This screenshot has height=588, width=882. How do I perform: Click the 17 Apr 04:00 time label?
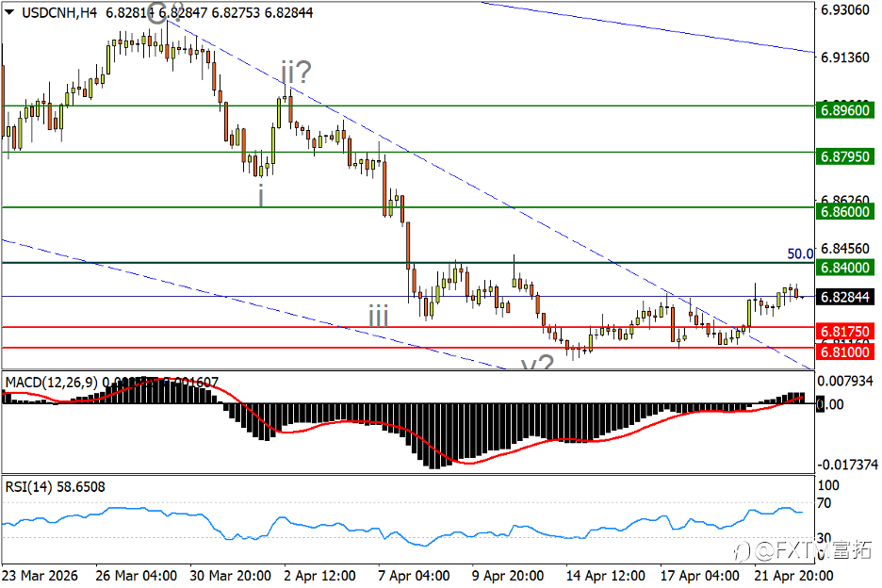click(700, 576)
